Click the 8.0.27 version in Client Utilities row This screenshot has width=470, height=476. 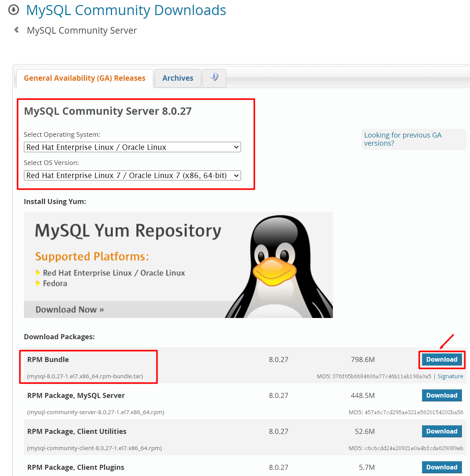pos(278,431)
